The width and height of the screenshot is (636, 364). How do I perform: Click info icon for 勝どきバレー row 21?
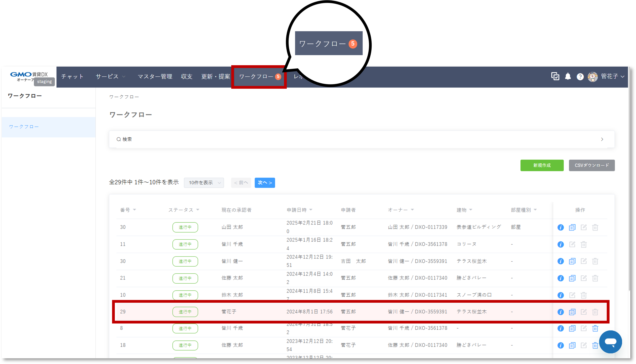click(x=561, y=278)
